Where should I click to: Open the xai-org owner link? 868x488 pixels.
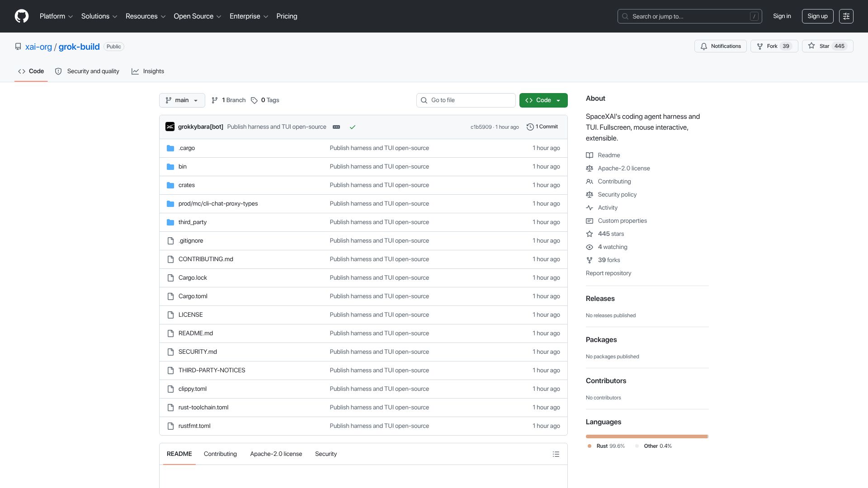click(38, 47)
